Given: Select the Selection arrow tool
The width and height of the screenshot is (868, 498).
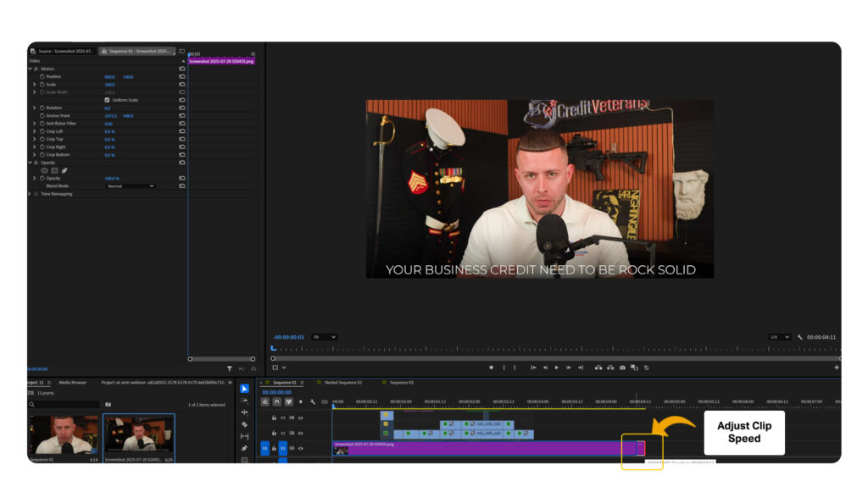Looking at the screenshot, I should tap(244, 389).
